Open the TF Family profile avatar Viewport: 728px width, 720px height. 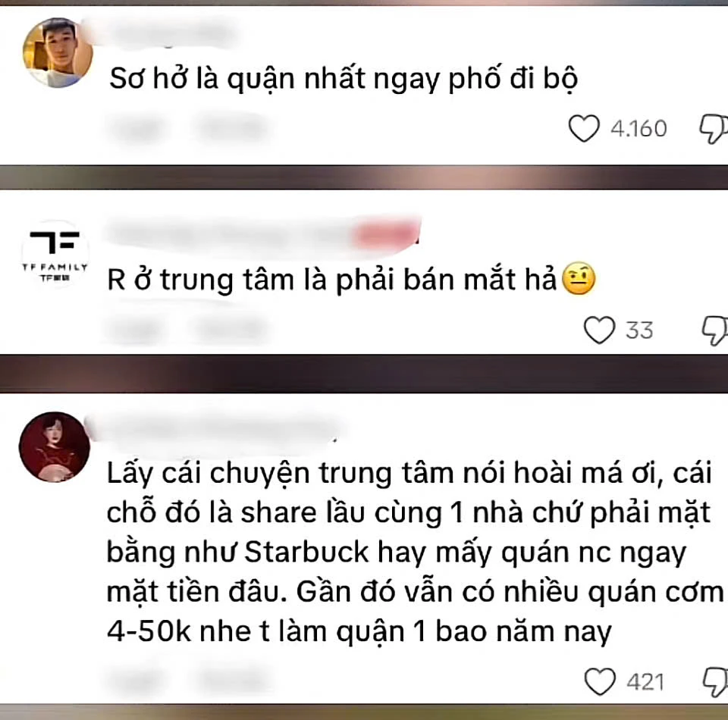tap(55, 254)
